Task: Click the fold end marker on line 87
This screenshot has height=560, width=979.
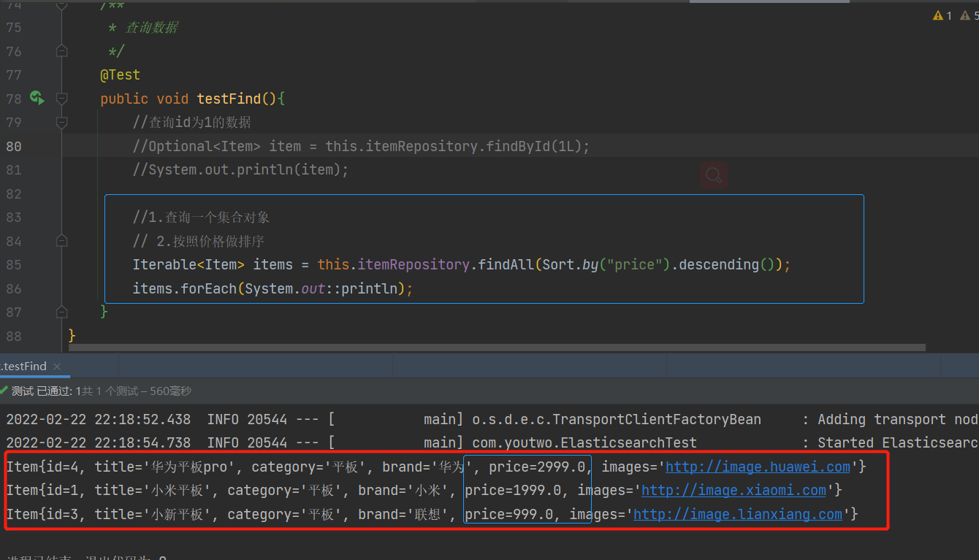Action: 61,312
